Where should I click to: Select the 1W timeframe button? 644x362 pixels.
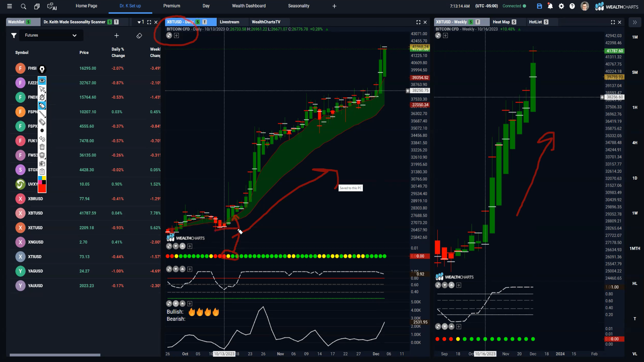pyautogui.click(x=635, y=213)
